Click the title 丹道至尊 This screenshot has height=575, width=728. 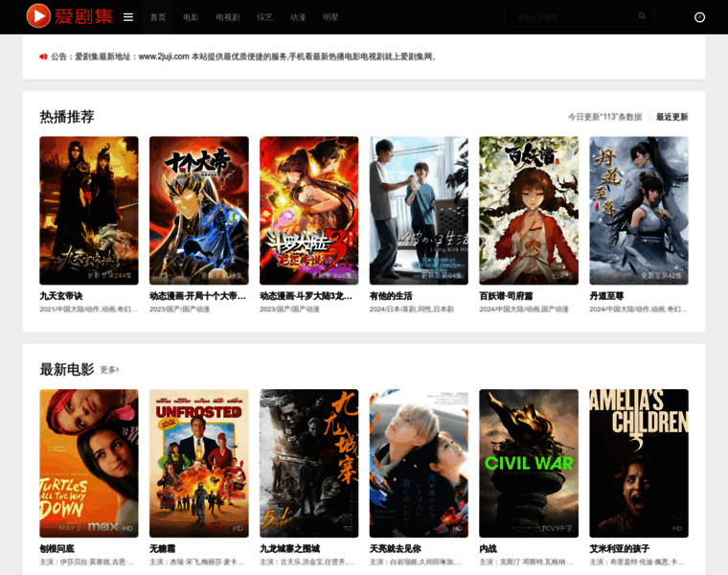click(x=606, y=296)
